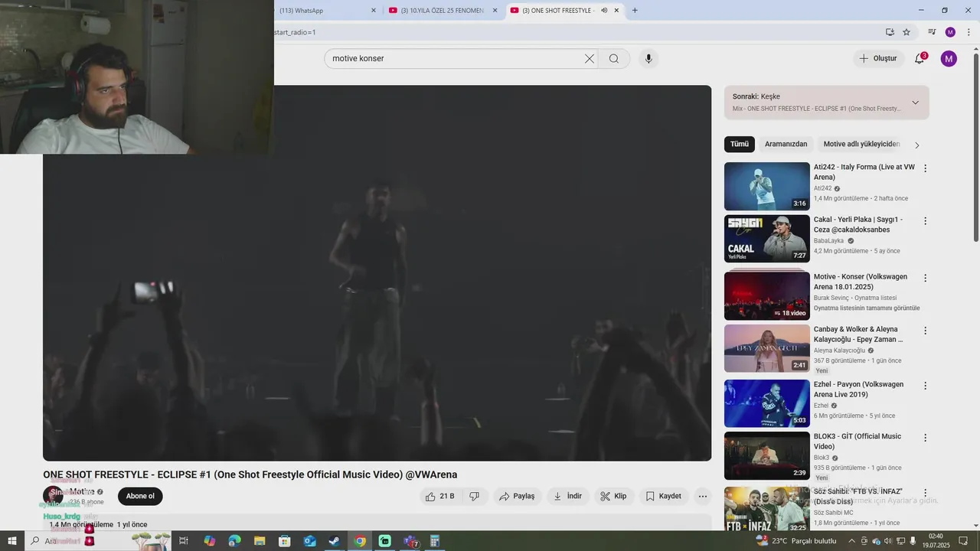
Task: Open Steam from the taskbar
Action: (335, 541)
